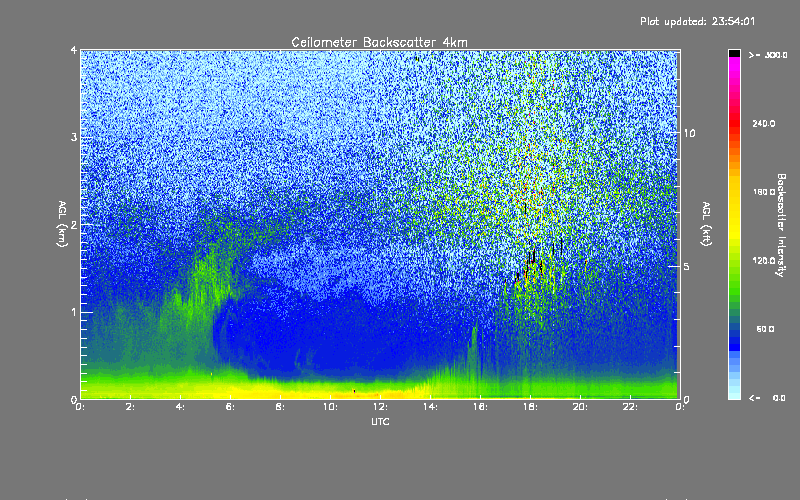800x500 pixels.
Task: Click the '60.0' colorbar value
Action: [x=765, y=329]
